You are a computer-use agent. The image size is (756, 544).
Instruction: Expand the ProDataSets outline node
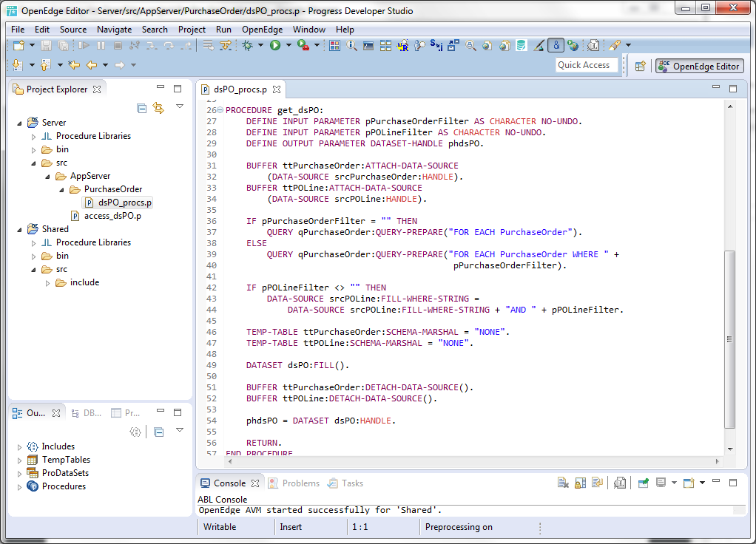pyautogui.click(x=19, y=474)
